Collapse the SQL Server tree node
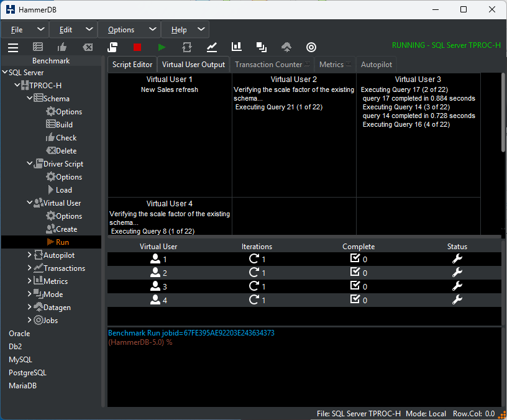The height and width of the screenshot is (420, 507). 5,72
